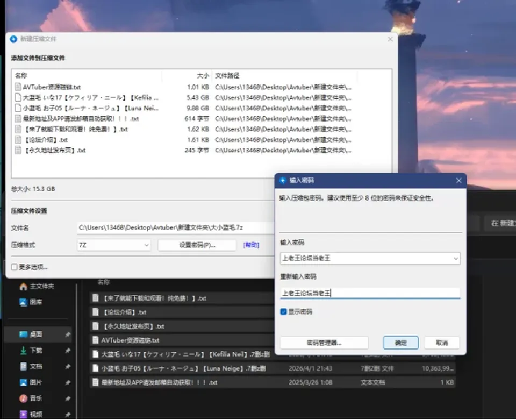Screen dimensions: 516x420
Task: Click file icon of 【论坛介绍】.txt in archive list
Action: [x=18, y=140]
